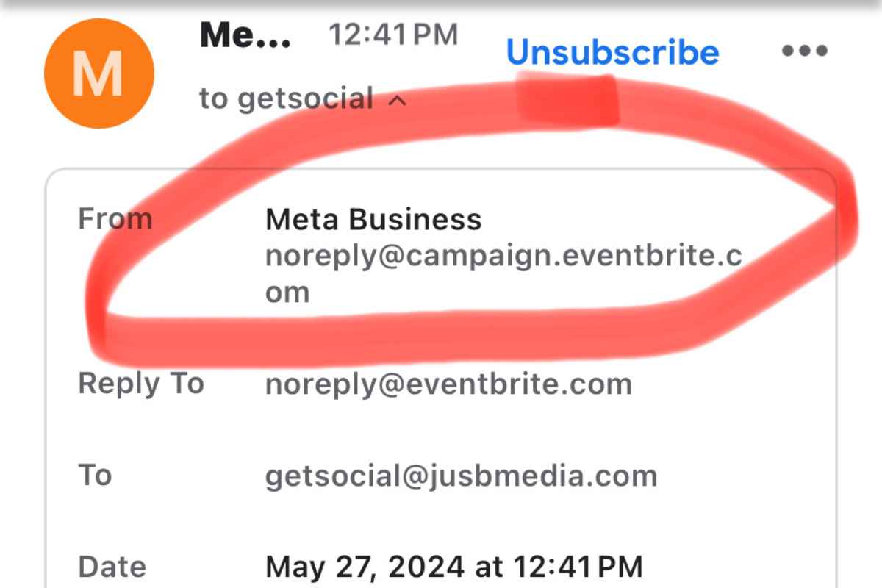Collapse details using the chevron after getsocial
Screen dimensions: 882x588
397,101
